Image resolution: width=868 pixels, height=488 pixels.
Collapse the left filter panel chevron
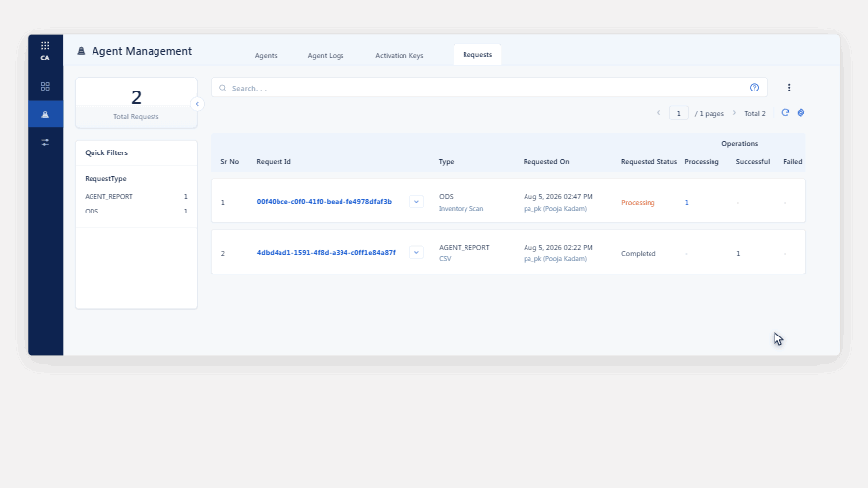click(x=197, y=104)
